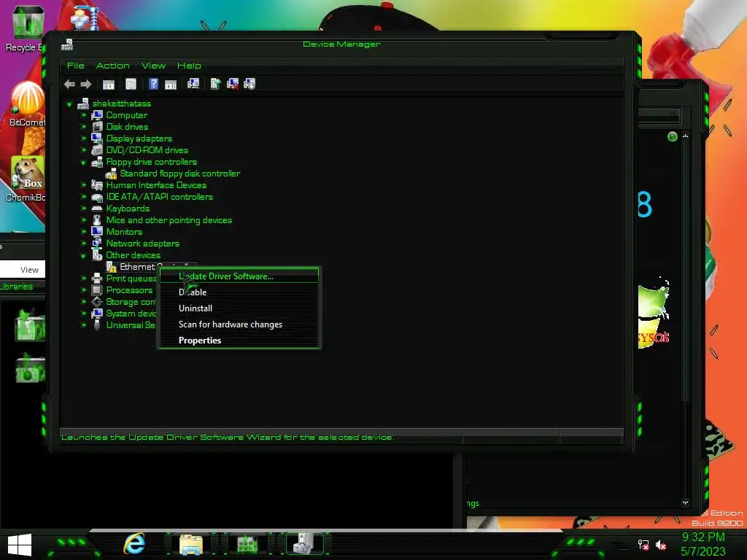Click the green round button in the background window

pos(672,137)
